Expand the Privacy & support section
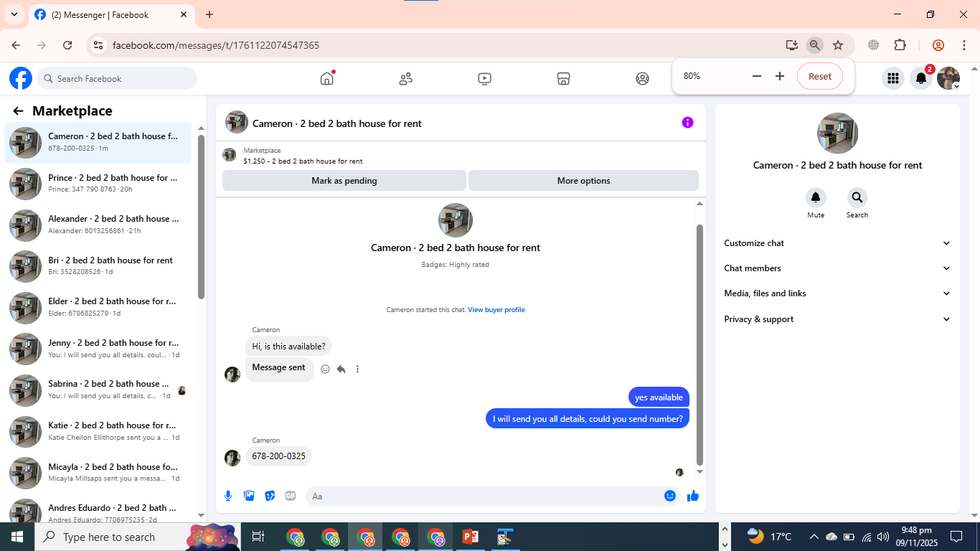This screenshot has height=551, width=980. click(x=837, y=319)
